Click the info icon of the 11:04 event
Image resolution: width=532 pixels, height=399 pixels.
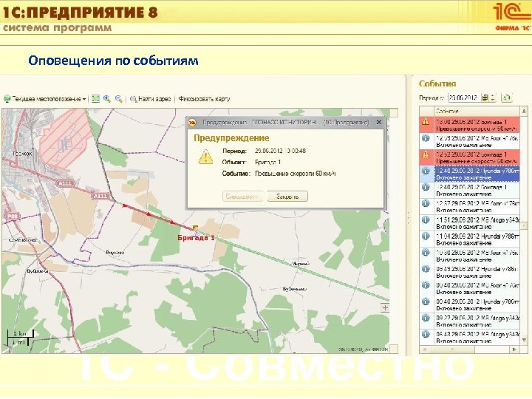pos(426,236)
